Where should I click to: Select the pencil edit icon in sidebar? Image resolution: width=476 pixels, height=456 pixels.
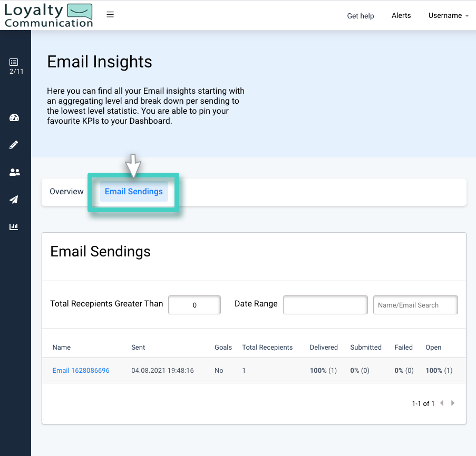pos(15,145)
